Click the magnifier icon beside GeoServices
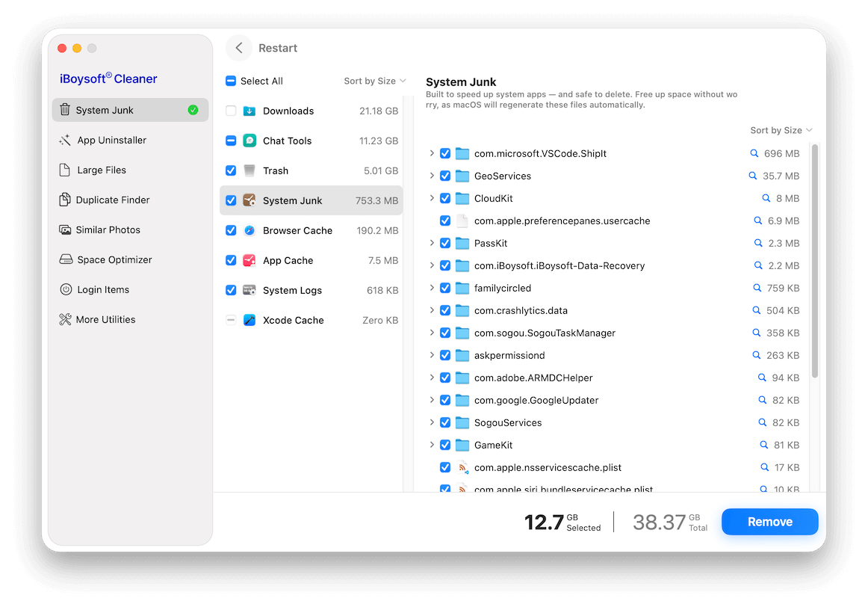 (x=754, y=176)
